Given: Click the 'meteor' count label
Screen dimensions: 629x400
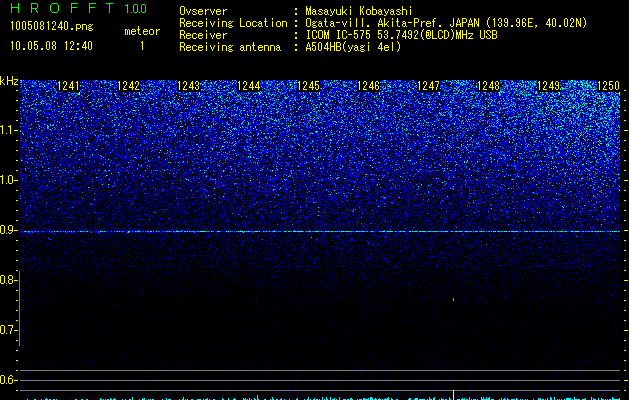Looking at the screenshot, I should [x=142, y=31].
